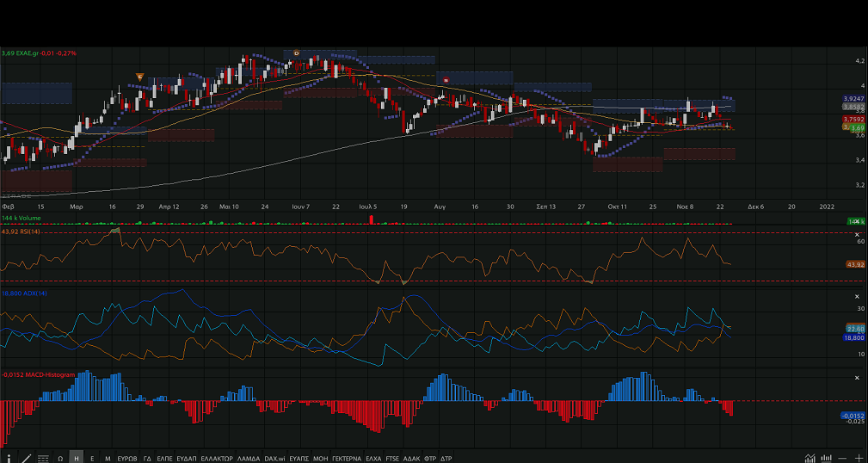Viewport: 868px width, 463px height.
Task: Zoom in with the plus icon
Action: click(859, 459)
